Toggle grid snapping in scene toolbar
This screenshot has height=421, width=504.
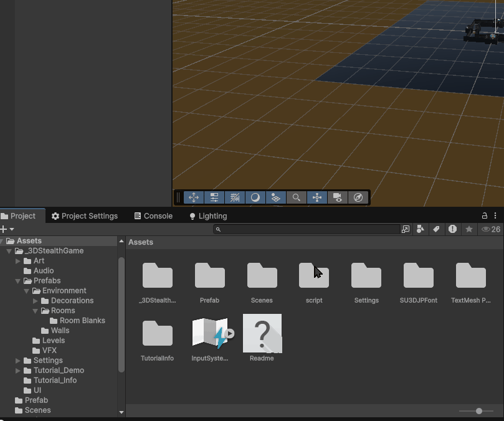tap(235, 197)
